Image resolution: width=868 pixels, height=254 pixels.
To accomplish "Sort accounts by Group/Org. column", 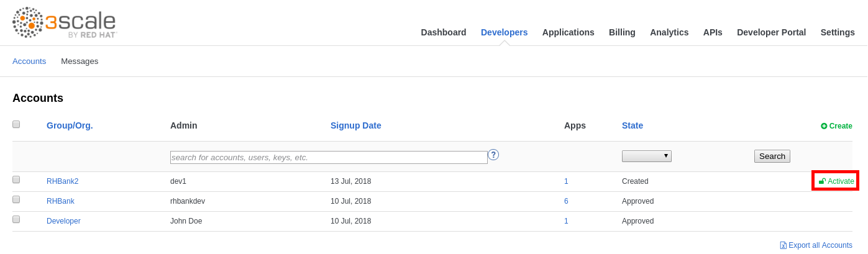I will pyautogui.click(x=70, y=125).
